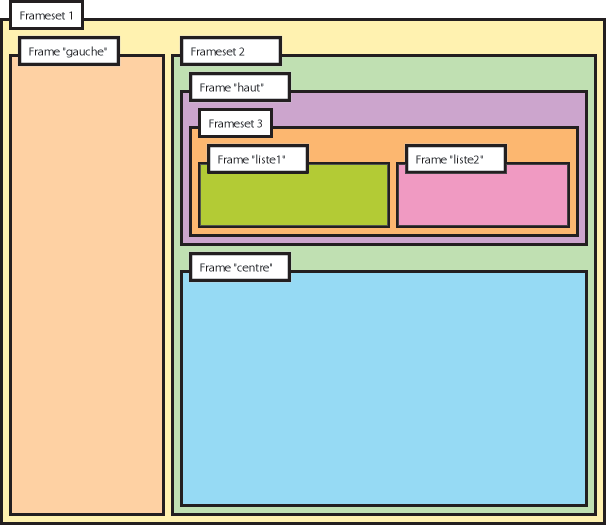Screen dimensions: 606x525
Task: Select the Frame "haut" label
Action: [239, 88]
